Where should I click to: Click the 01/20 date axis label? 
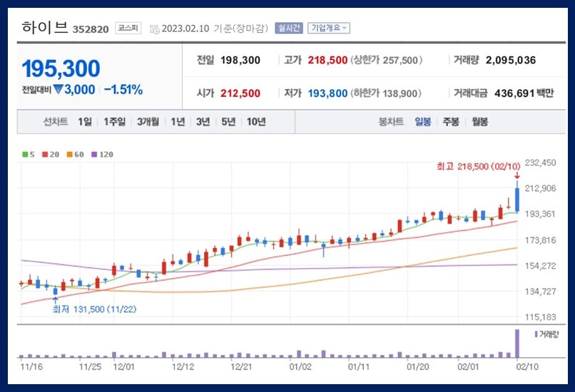tap(417, 367)
